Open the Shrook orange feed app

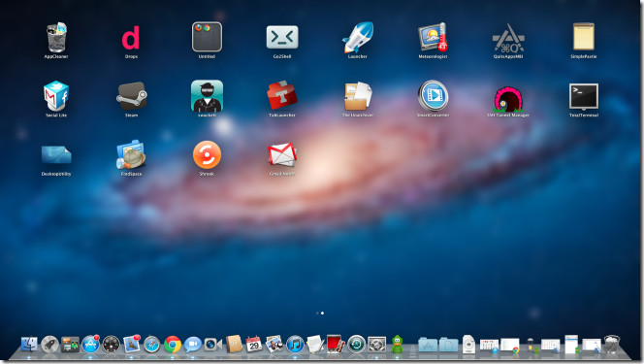point(207,155)
